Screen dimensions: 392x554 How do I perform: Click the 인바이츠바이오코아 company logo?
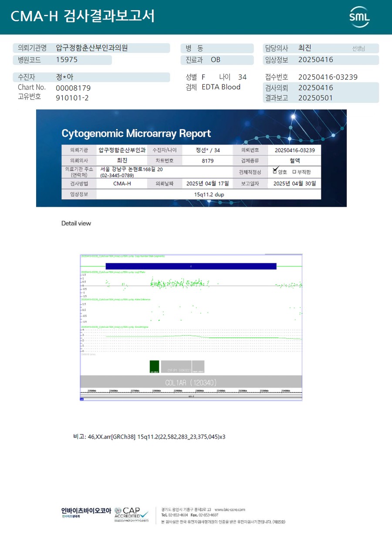[86, 512]
